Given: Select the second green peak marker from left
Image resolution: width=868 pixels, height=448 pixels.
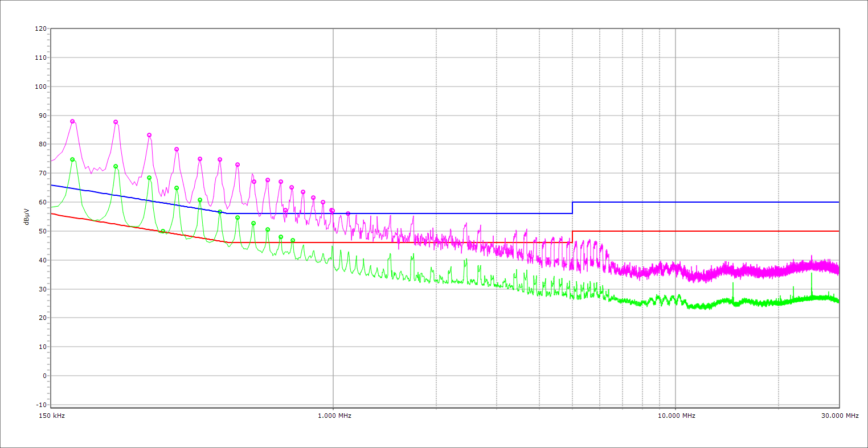Looking at the screenshot, I should [116, 166].
